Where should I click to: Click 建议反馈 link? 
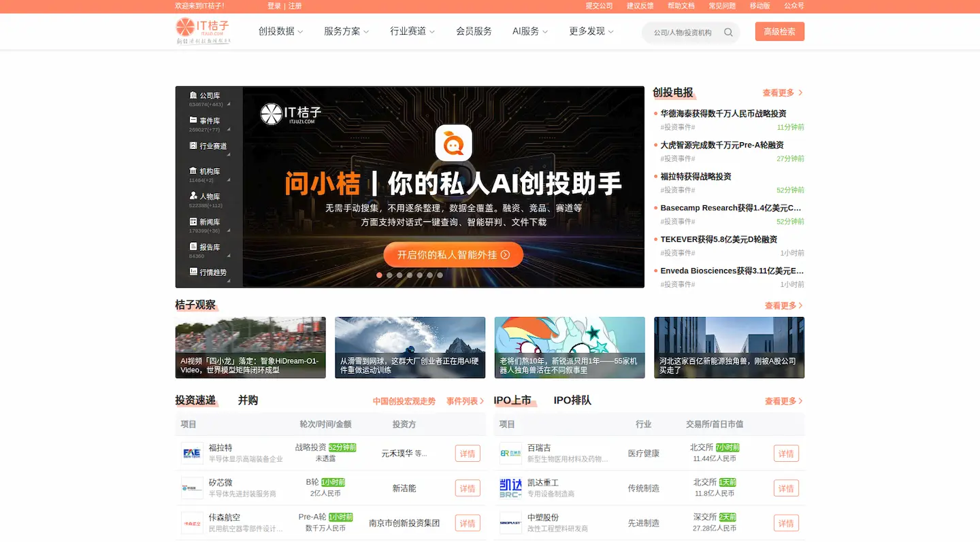[640, 6]
